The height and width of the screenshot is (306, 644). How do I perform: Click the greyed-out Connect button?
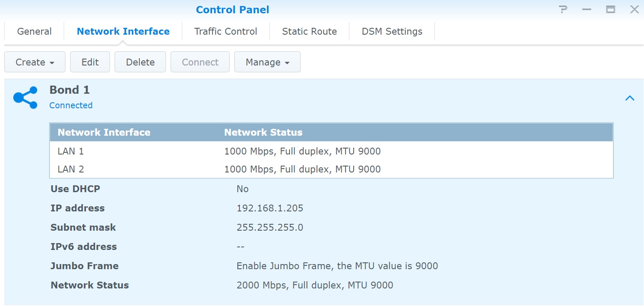point(200,62)
